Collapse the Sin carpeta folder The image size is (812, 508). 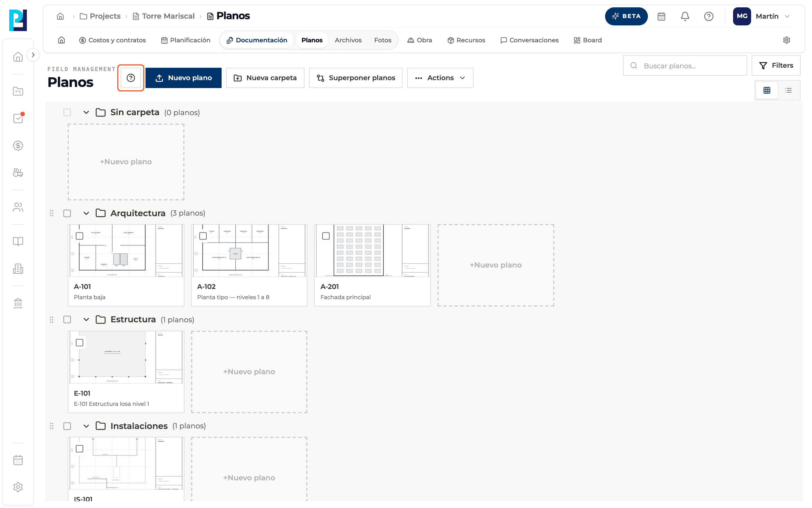pyautogui.click(x=86, y=113)
